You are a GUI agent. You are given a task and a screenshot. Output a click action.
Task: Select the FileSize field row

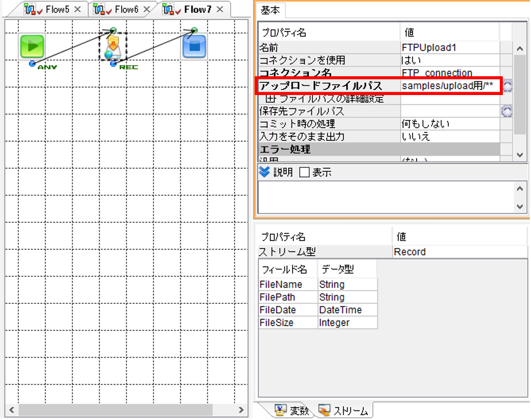(x=317, y=323)
